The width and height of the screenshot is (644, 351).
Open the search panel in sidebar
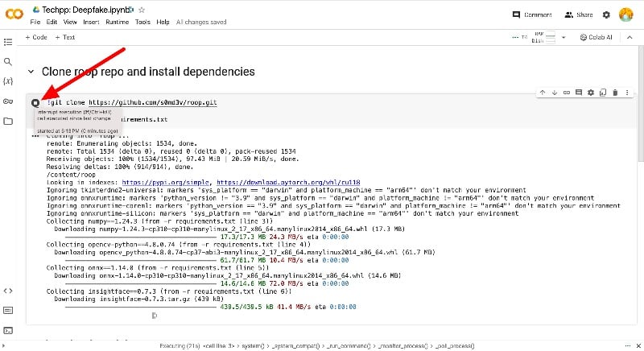(x=8, y=61)
